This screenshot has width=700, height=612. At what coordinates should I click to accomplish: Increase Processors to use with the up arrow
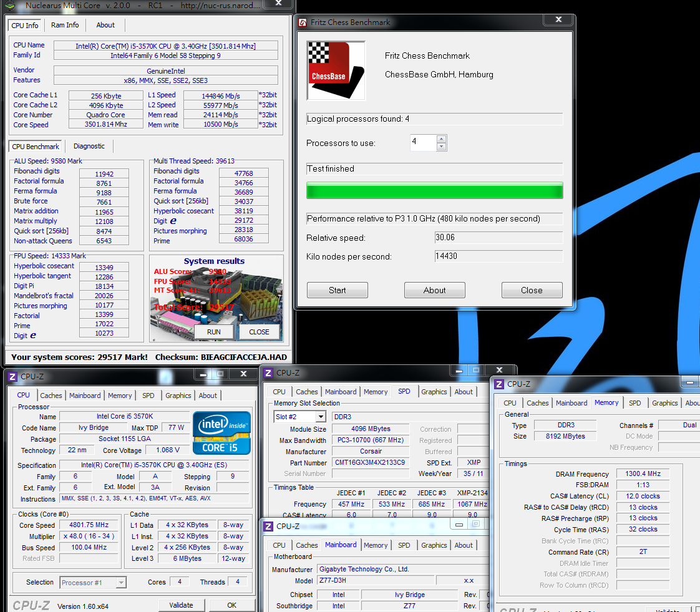(441, 139)
